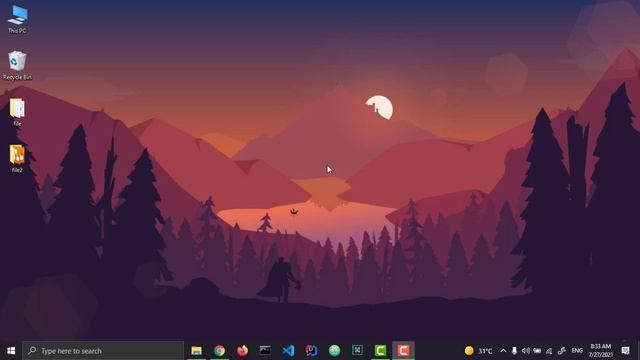Viewport: 640px width, 360px height.
Task: Click the pen/link tray icon
Action: pos(562,351)
